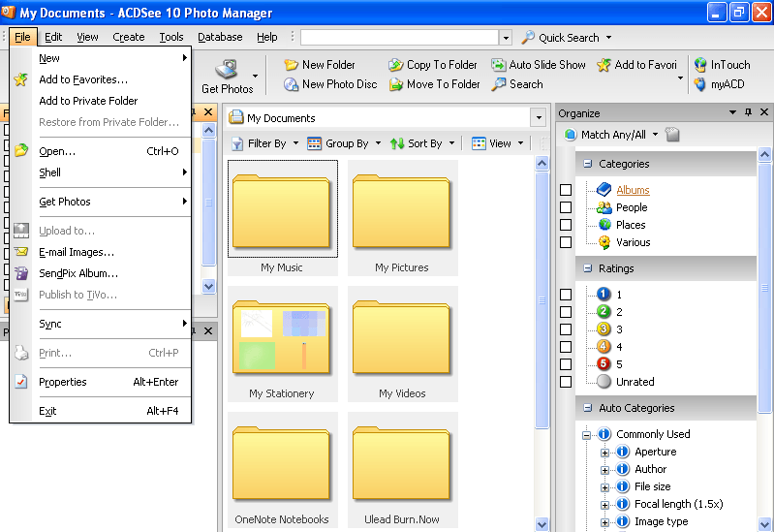The image size is (774, 532).
Task: Click the New Photo Disc icon
Action: click(292, 84)
